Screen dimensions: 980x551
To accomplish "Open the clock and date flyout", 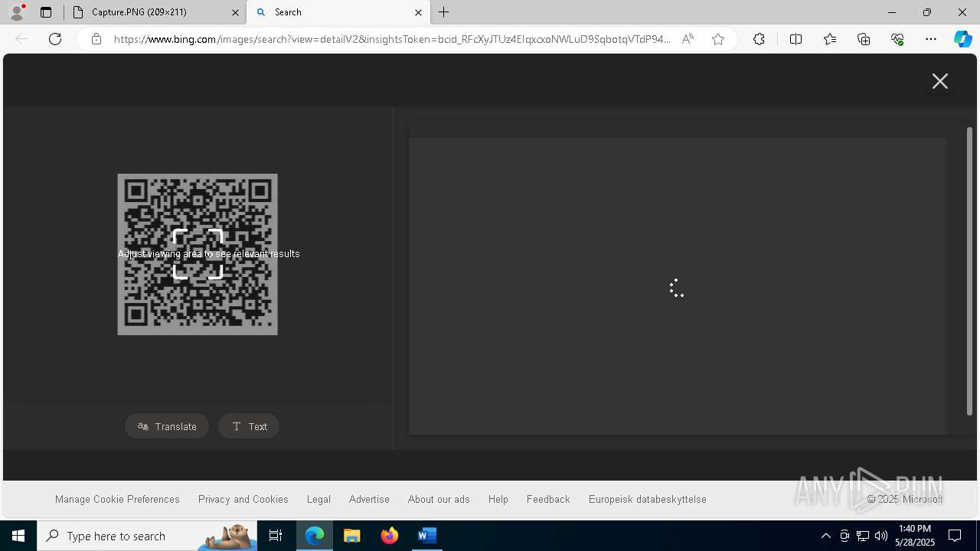I will (x=916, y=536).
